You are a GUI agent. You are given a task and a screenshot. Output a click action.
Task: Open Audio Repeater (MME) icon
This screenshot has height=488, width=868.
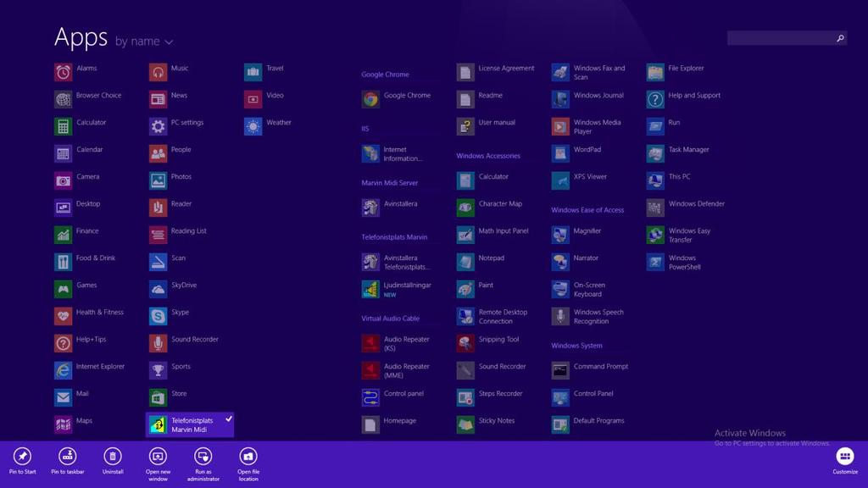[x=370, y=370]
